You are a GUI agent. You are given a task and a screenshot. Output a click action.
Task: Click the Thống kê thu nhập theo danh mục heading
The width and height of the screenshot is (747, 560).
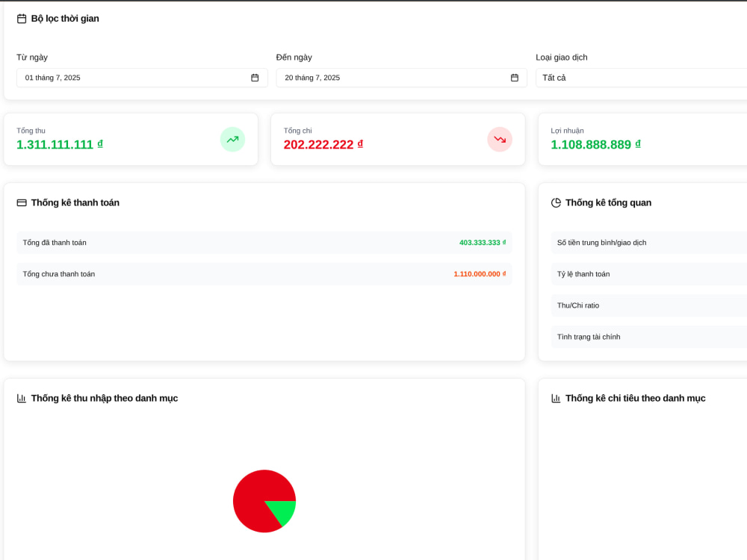coord(105,398)
